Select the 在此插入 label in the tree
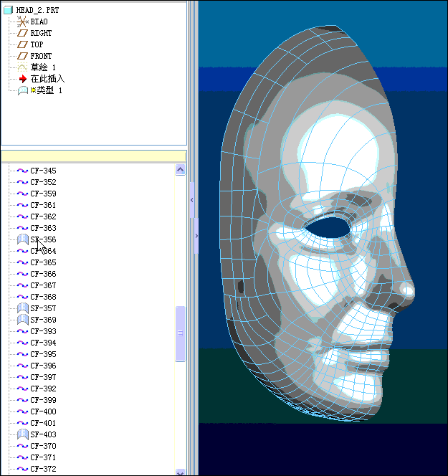The image size is (448, 476). (47, 79)
